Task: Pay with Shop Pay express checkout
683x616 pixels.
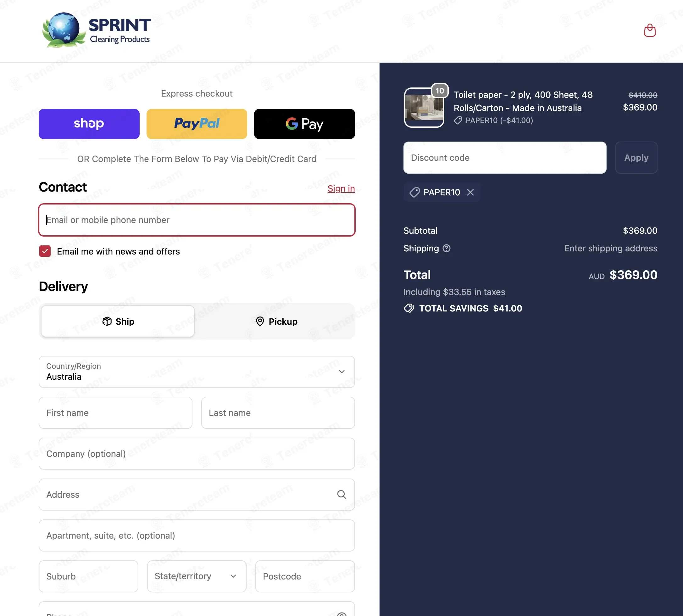Action: click(x=89, y=124)
